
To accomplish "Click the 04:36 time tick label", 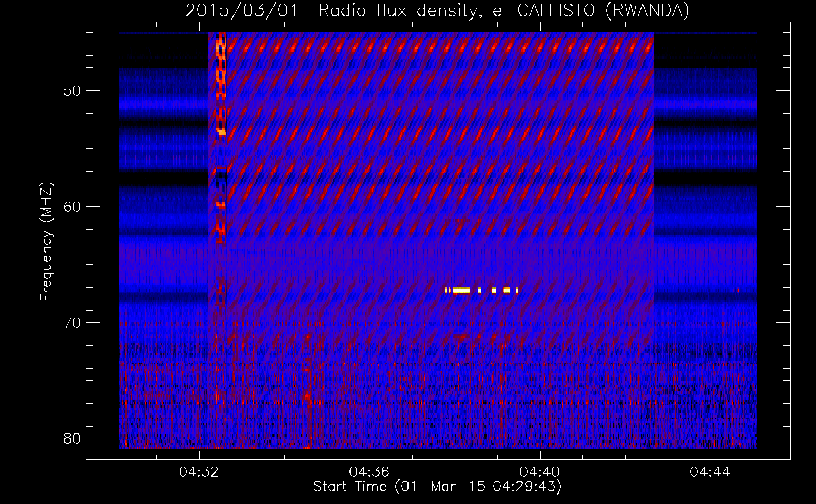I will [x=369, y=472].
